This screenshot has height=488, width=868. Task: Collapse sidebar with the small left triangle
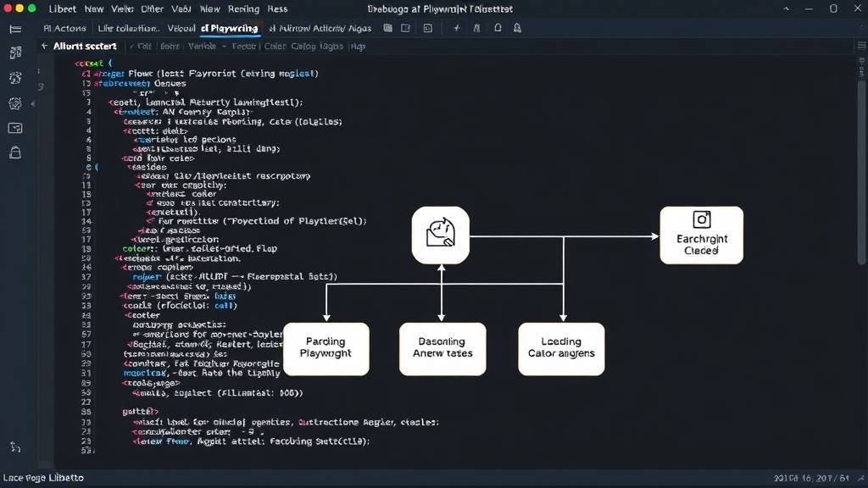click(x=33, y=103)
